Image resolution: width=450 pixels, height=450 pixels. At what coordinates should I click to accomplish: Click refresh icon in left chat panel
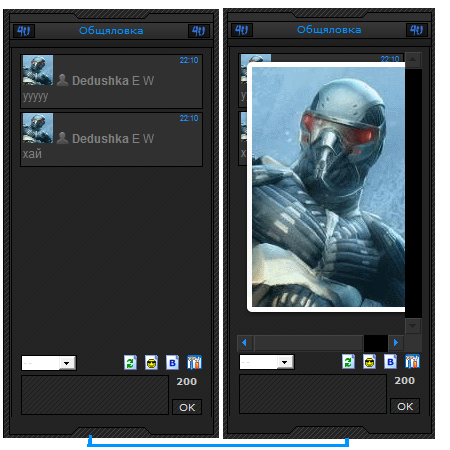pos(130,363)
